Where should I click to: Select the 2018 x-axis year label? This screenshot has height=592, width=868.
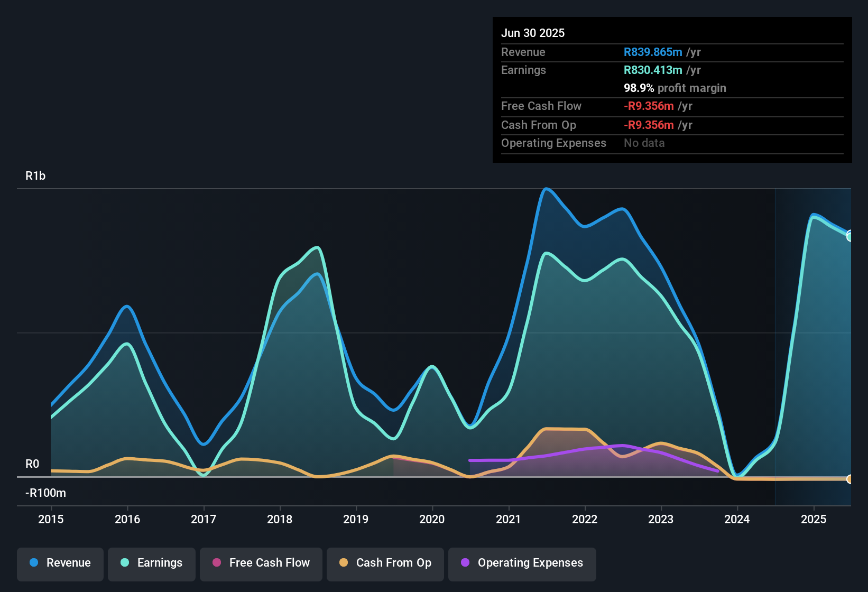click(280, 519)
